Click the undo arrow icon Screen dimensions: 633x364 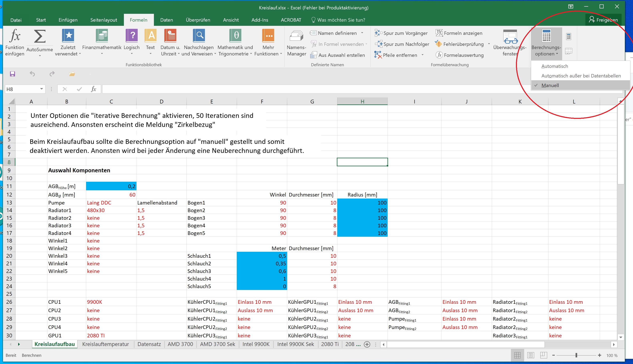pos(32,74)
